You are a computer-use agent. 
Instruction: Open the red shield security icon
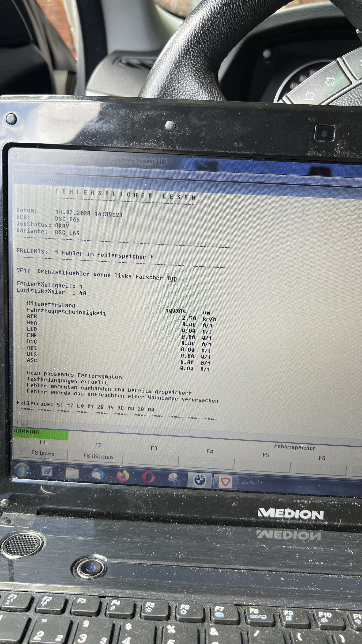[x=225, y=481]
